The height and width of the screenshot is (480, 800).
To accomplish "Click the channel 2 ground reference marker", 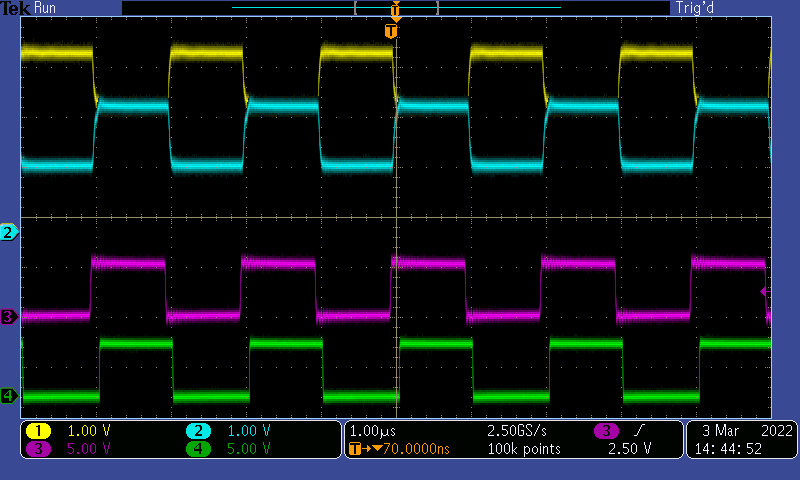I will [x=9, y=232].
